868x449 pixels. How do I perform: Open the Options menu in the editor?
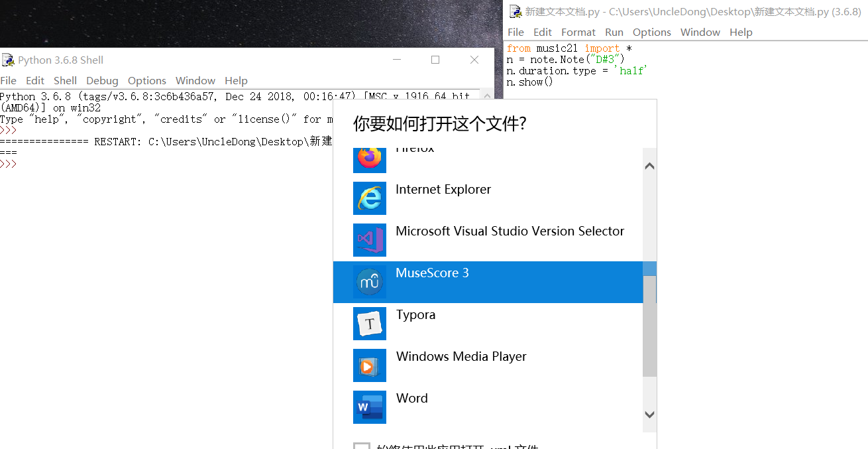[651, 32]
